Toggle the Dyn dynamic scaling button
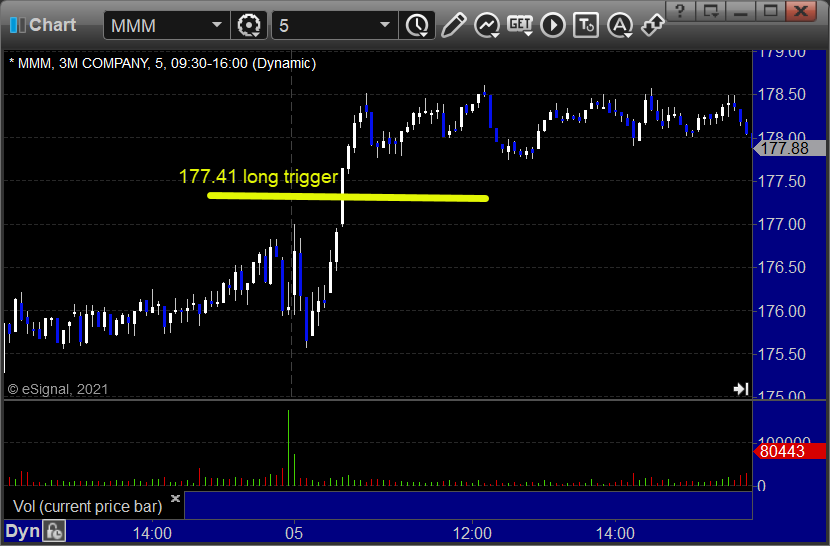Screen dimensions: 830x546 [23, 531]
